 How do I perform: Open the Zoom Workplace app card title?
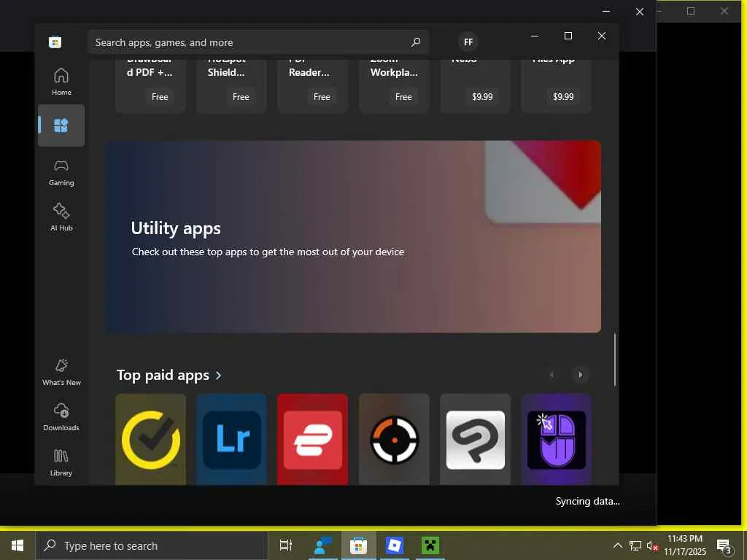394,66
